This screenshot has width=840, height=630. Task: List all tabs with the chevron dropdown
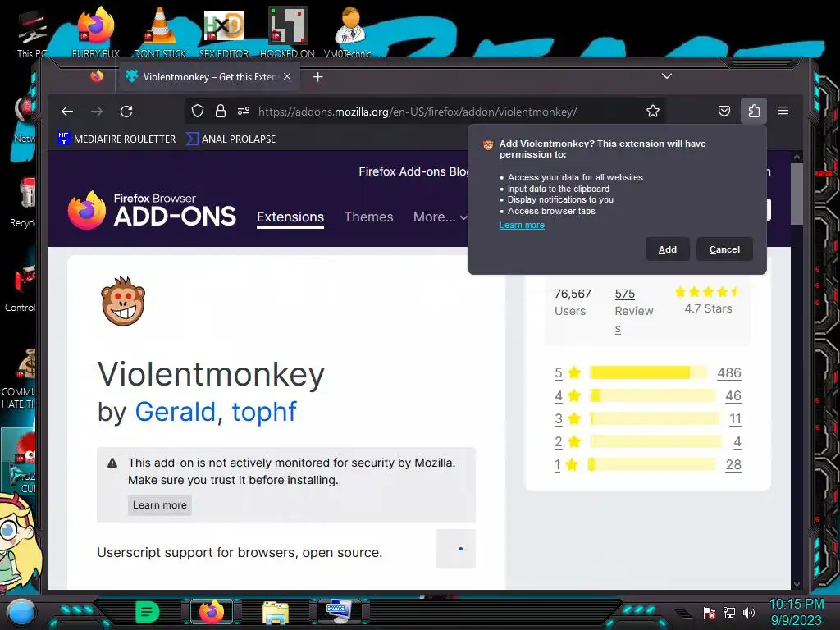[666, 76]
